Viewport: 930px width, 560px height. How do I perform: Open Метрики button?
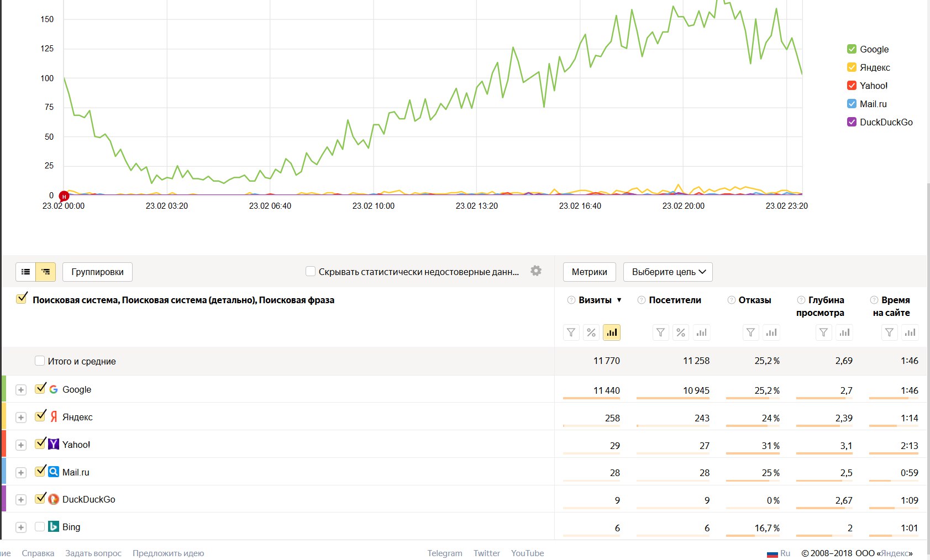(x=589, y=272)
